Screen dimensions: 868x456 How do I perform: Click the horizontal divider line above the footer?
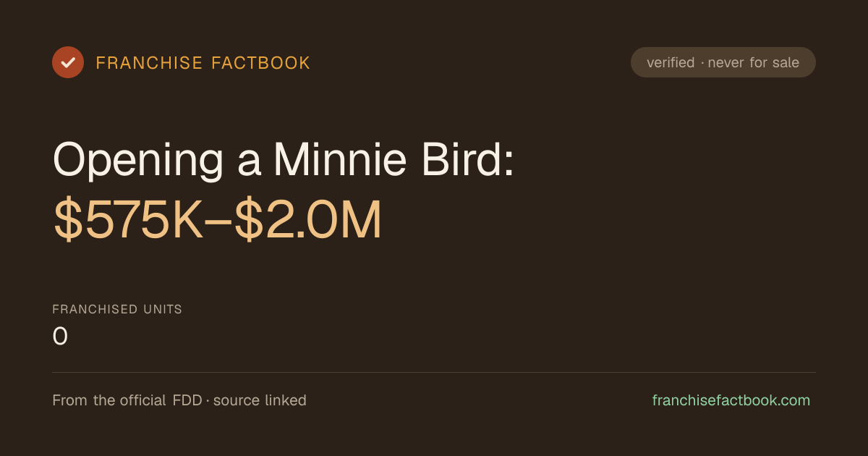tap(434, 372)
